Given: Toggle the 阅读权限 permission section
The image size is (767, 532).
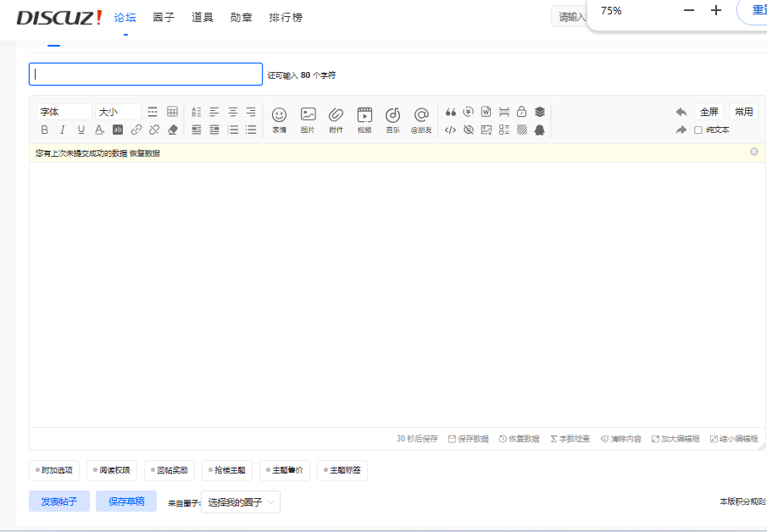Looking at the screenshot, I should pyautogui.click(x=112, y=470).
